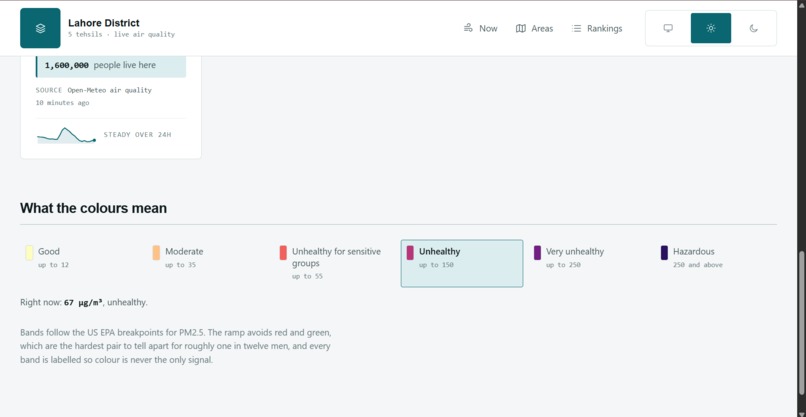Click the red sensitive groups swatch
The height and width of the screenshot is (417, 806).
[283, 252]
